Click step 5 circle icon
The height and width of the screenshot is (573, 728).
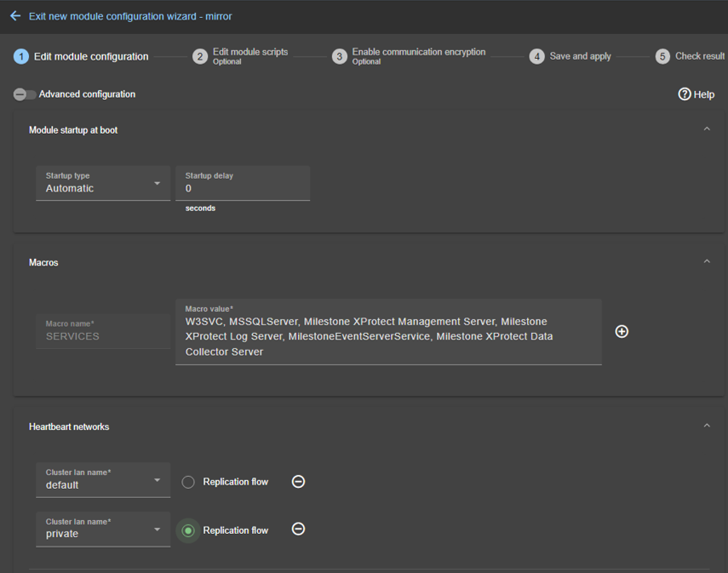(662, 57)
